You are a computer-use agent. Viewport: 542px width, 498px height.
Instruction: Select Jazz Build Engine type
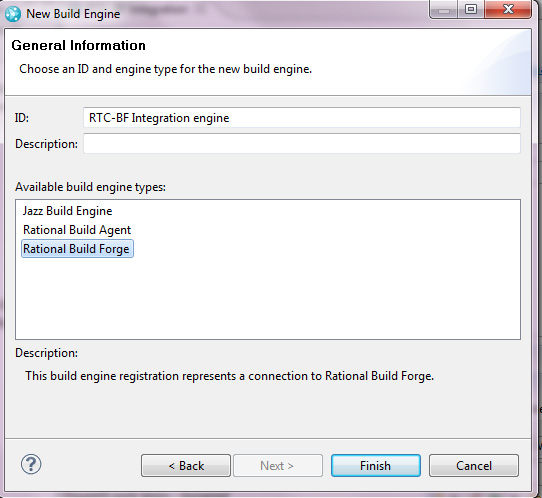coord(67,211)
